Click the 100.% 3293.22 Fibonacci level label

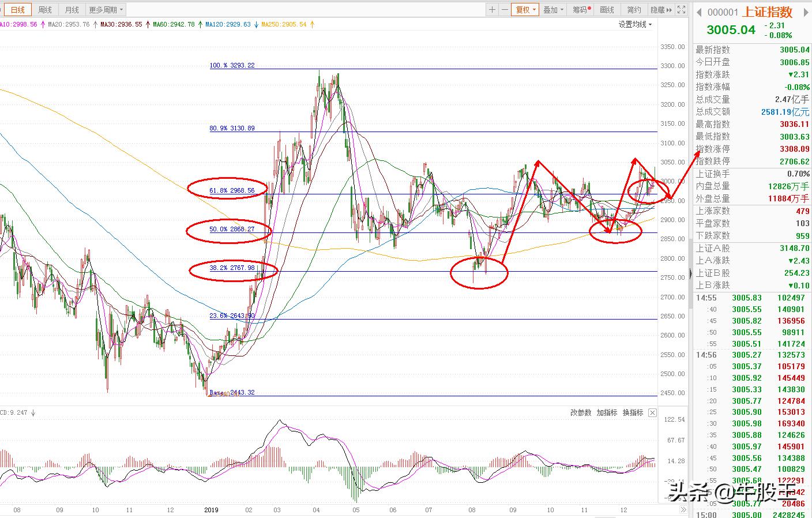click(x=232, y=65)
